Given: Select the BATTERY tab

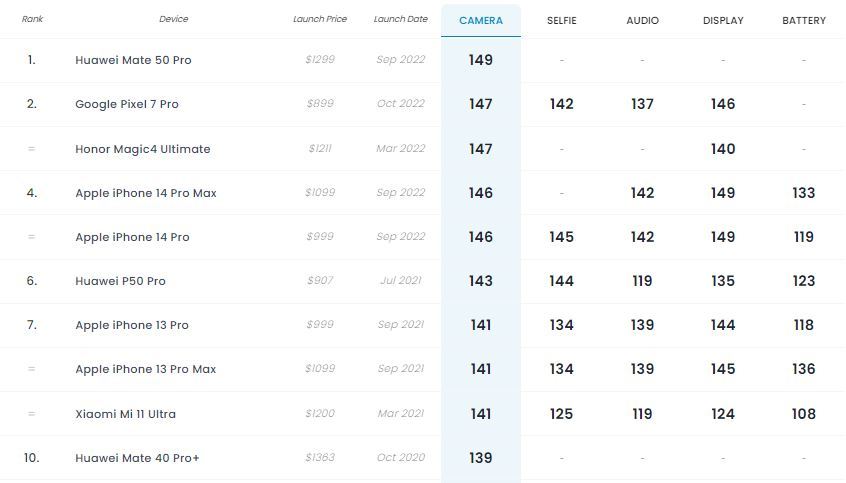Looking at the screenshot, I should click(804, 21).
